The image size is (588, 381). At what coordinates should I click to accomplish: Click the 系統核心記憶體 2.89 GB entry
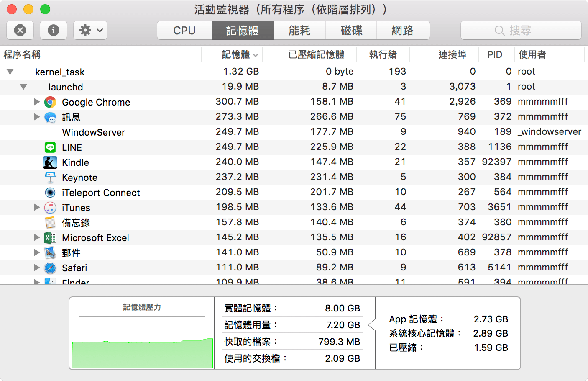(x=448, y=333)
